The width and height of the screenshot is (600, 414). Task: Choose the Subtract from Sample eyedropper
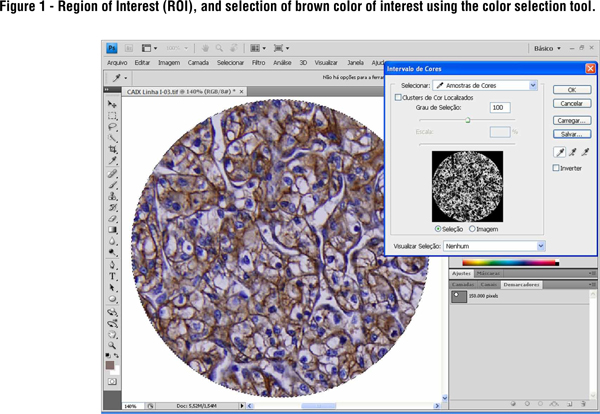pyautogui.click(x=585, y=152)
